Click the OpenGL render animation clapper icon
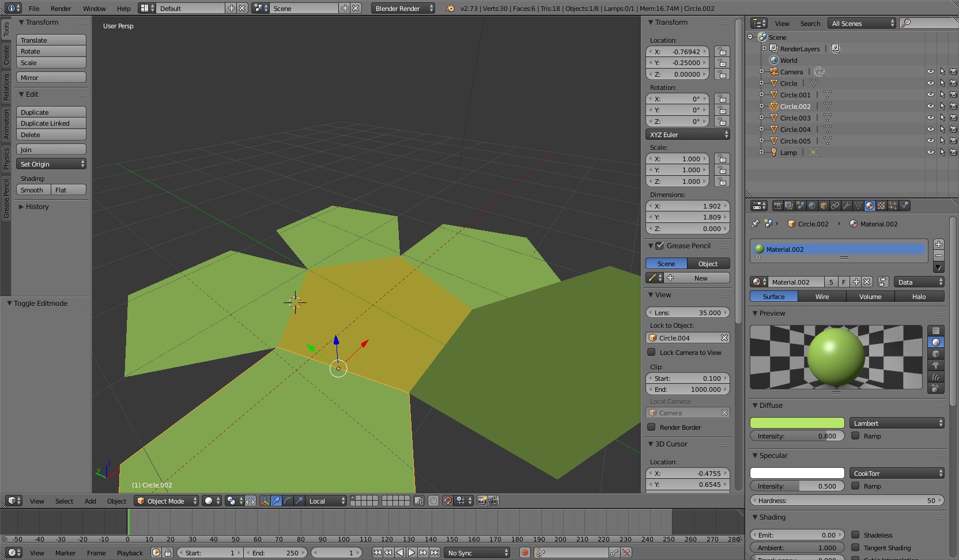959x560 pixels. click(x=493, y=501)
